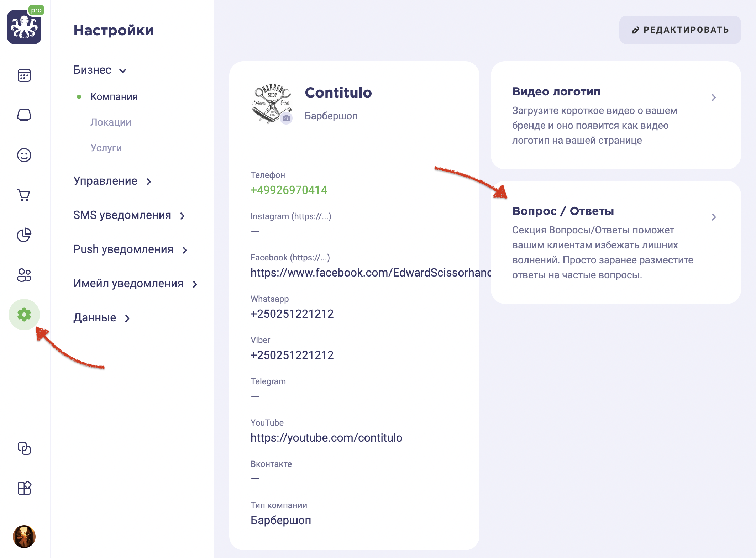This screenshot has height=558, width=756.
Task: Click the Редактировать button
Action: tap(680, 30)
